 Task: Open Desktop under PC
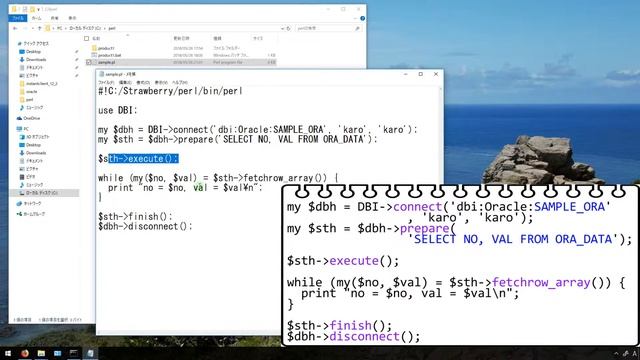point(33,145)
